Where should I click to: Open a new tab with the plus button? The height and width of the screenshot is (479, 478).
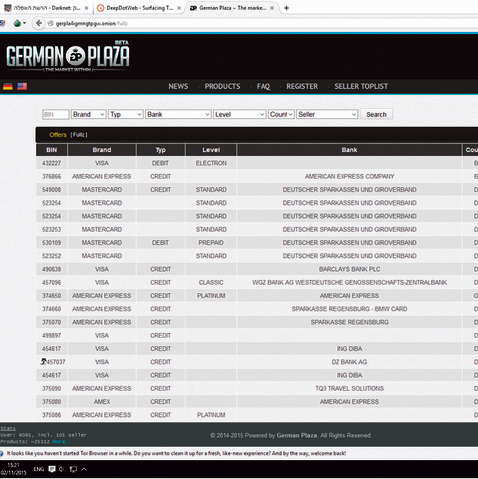(286, 8)
